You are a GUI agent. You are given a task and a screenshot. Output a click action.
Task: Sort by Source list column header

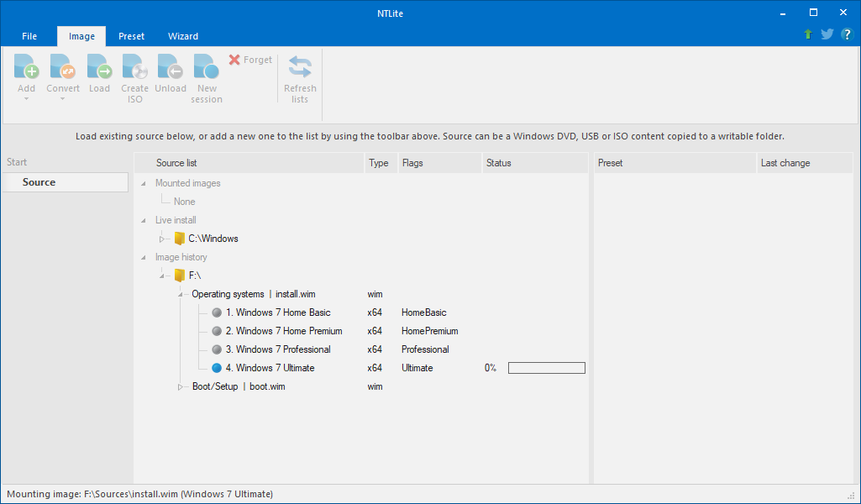(249, 163)
